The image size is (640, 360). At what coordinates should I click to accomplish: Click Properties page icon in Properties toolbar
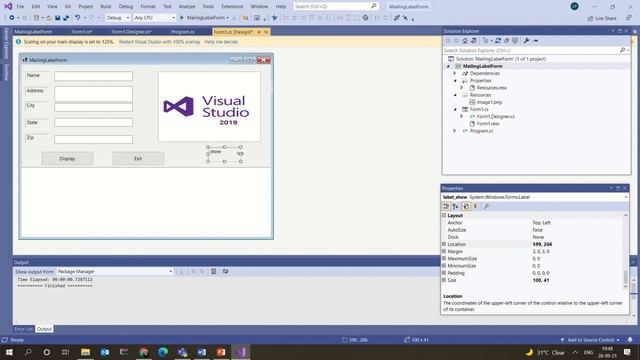click(x=466, y=207)
